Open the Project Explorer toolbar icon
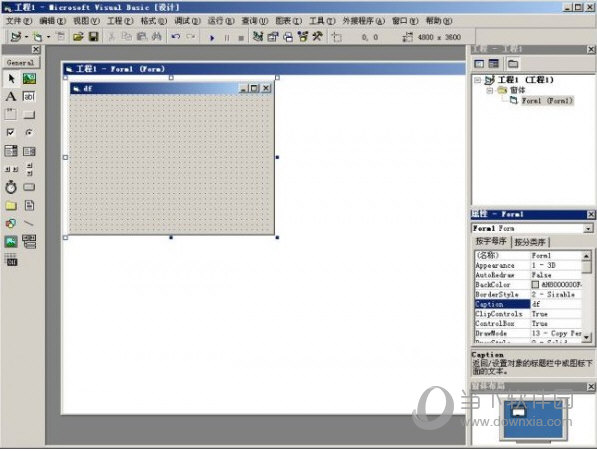The width and height of the screenshot is (597, 451). point(258,37)
